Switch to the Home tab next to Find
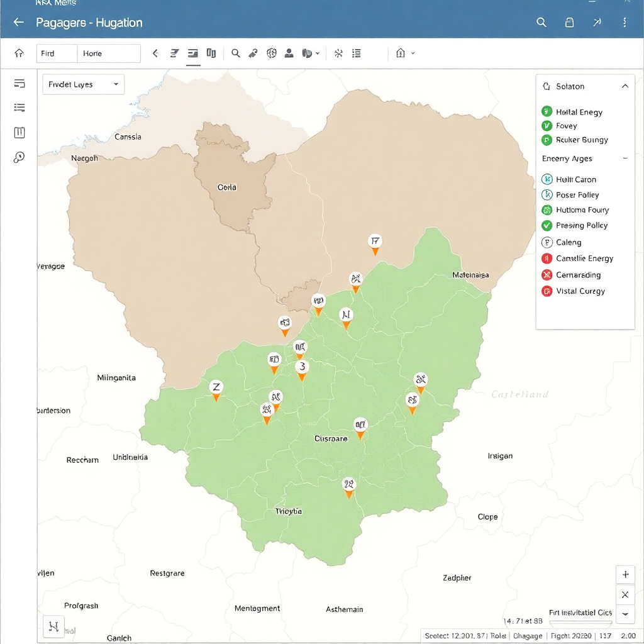 point(109,53)
